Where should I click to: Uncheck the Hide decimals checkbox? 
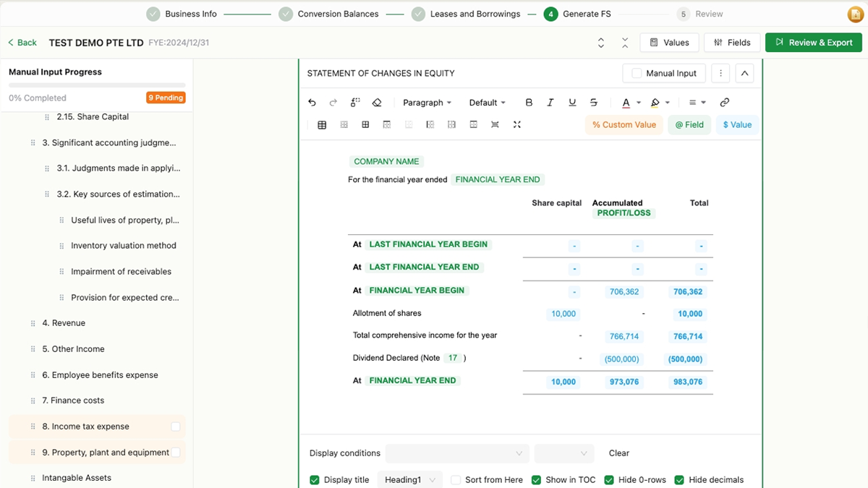point(679,480)
